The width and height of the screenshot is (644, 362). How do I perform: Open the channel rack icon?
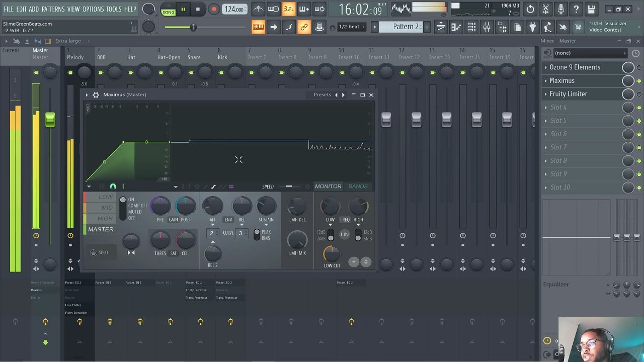coord(471,27)
